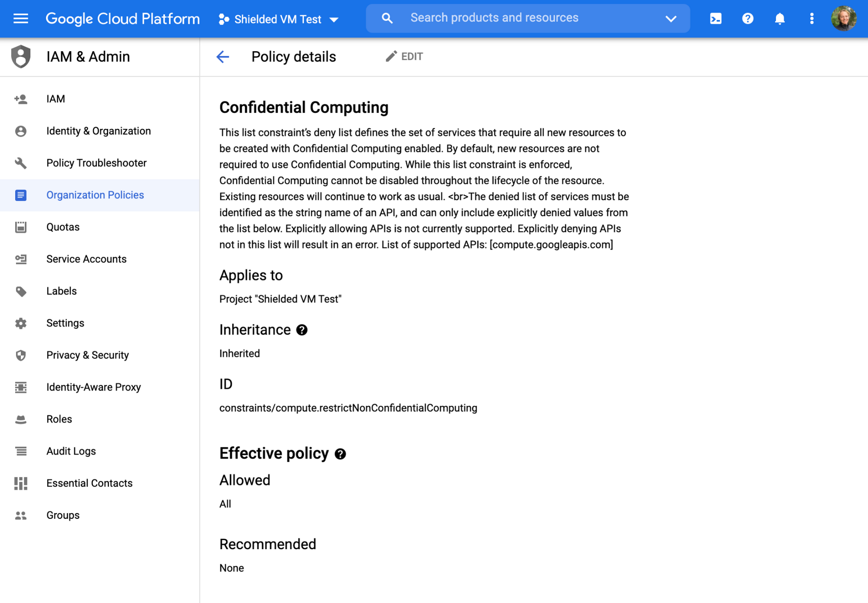Open the Labels page
This screenshot has width=868, height=603.
point(100,292)
